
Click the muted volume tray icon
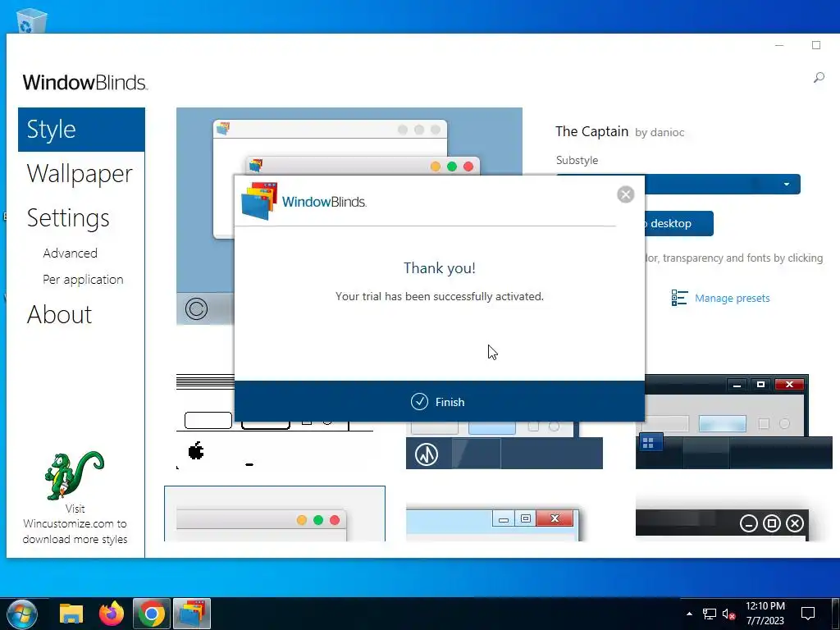click(728, 614)
